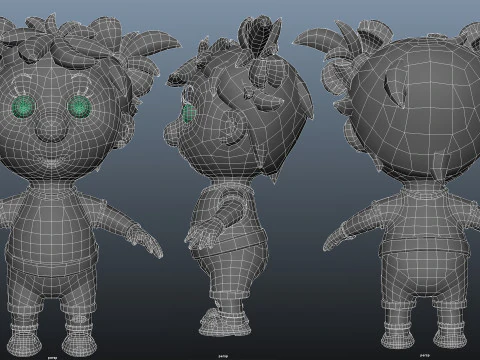480x360 pixels.
Task: Select the green eye on the side-view character
Action: 189,113
